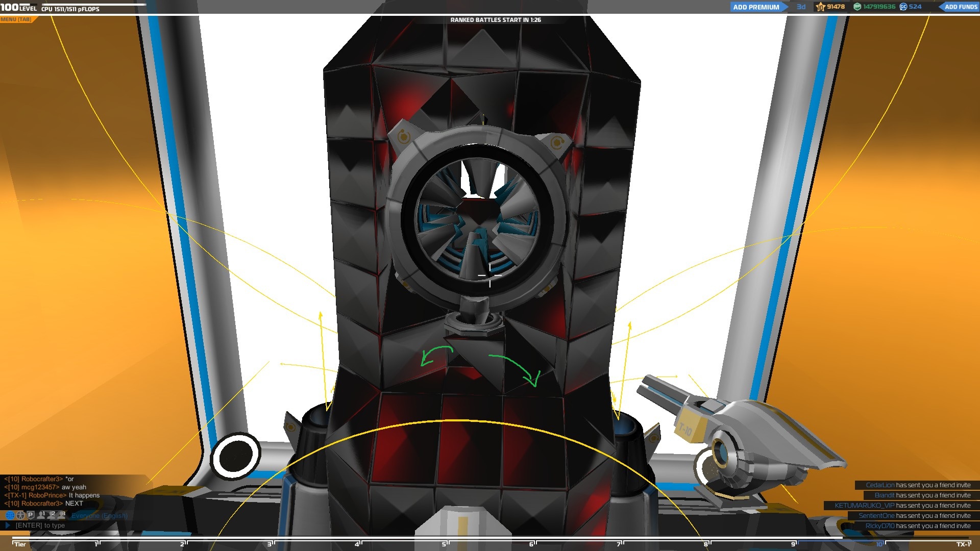Click the blue GC currency icon
This screenshot has height=551, width=980.
point(903,7)
